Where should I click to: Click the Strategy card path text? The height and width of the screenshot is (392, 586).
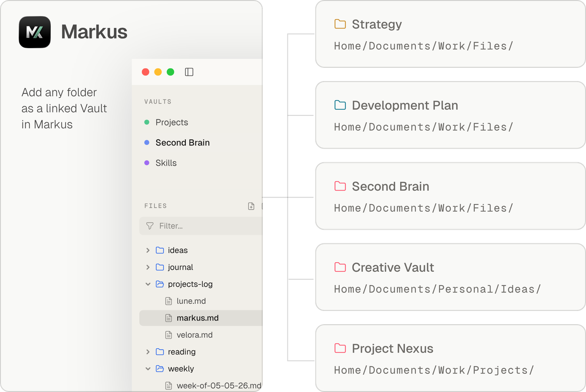(x=424, y=46)
